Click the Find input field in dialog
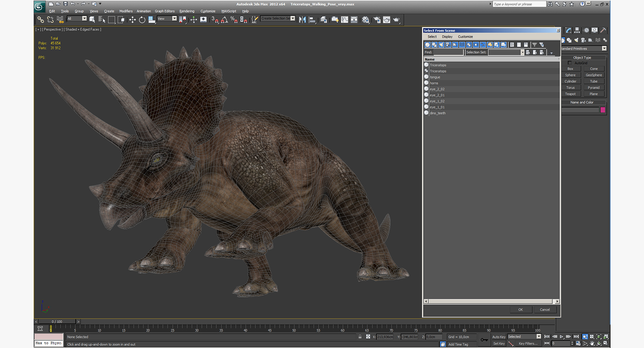 pos(449,52)
